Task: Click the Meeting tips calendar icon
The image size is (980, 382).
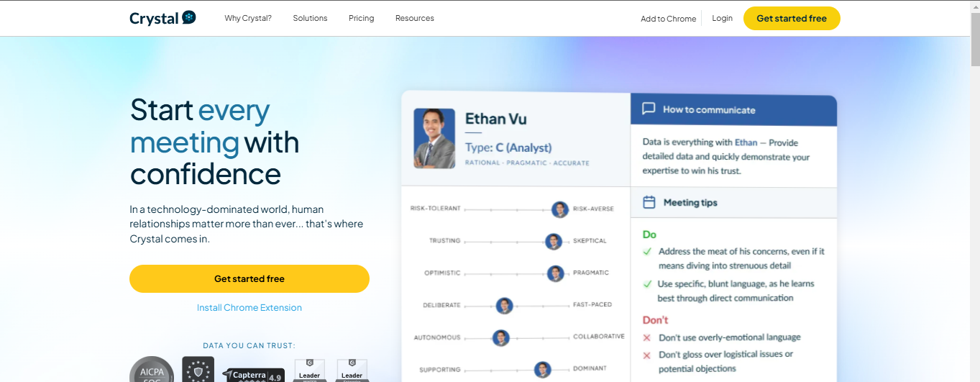Action: (649, 202)
